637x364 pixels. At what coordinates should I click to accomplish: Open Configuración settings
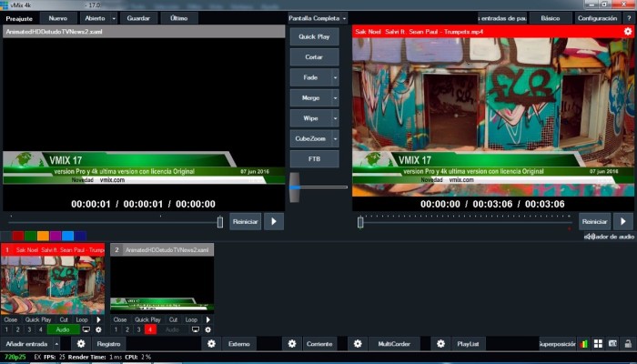[597, 18]
